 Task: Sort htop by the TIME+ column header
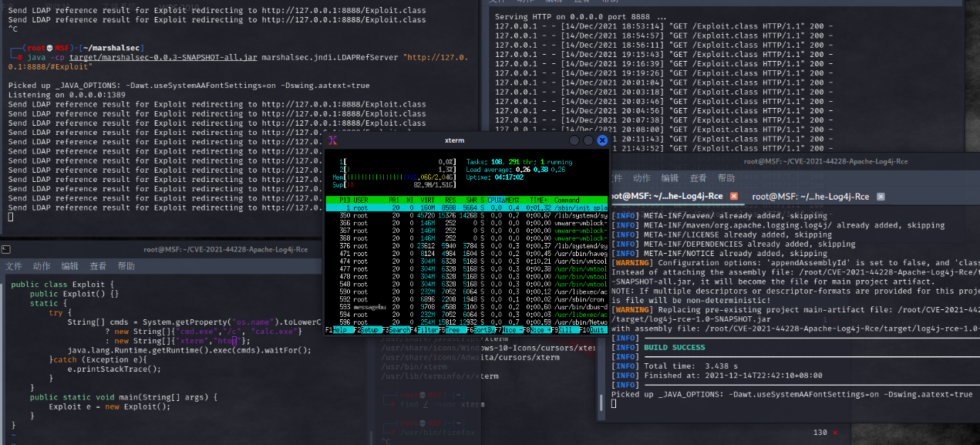pyautogui.click(x=541, y=201)
